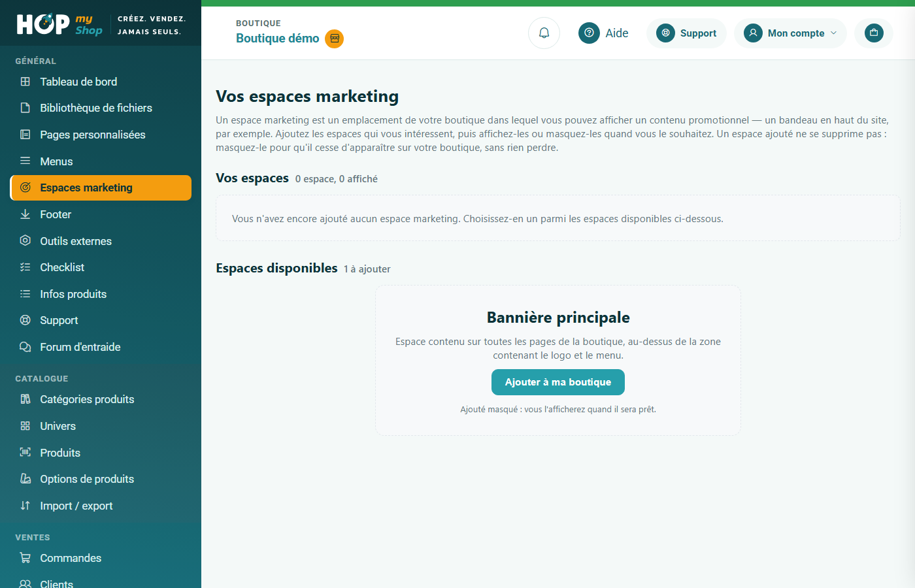
Task: Click the sidebar Support lifebuoy icon
Action: (x=25, y=320)
